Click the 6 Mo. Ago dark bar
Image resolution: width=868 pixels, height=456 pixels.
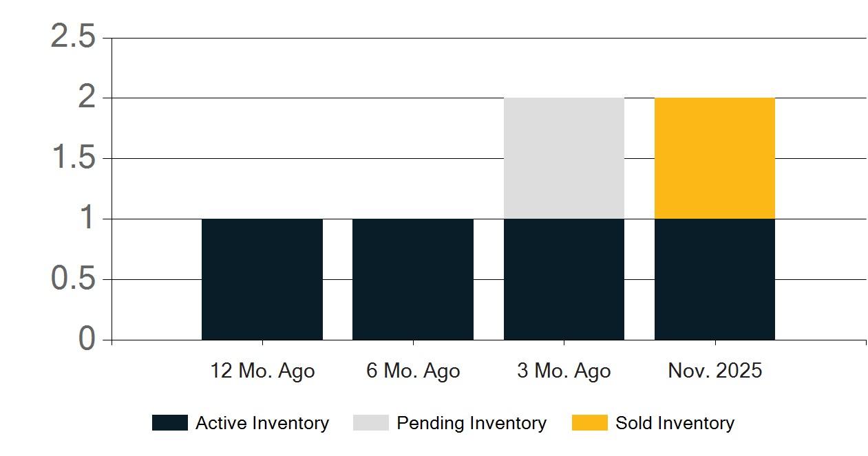pyautogui.click(x=413, y=279)
